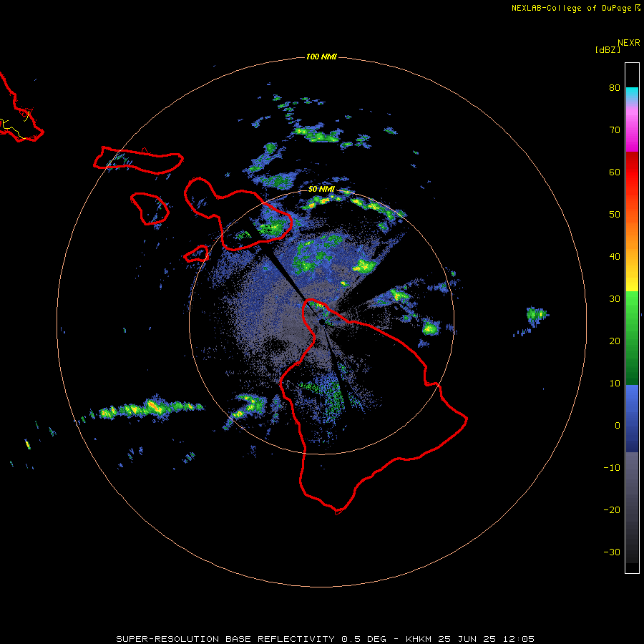644x644 pixels.
Task: Click the 40 value on color scale
Action: click(x=615, y=257)
